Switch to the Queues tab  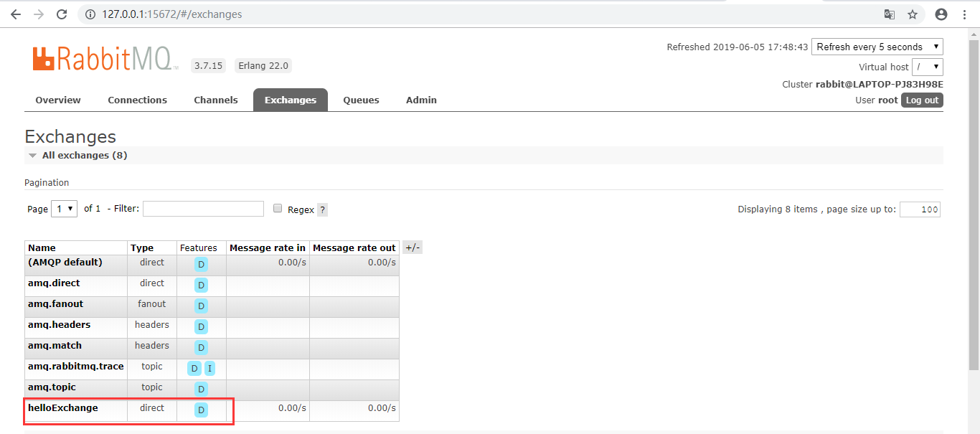pos(361,100)
